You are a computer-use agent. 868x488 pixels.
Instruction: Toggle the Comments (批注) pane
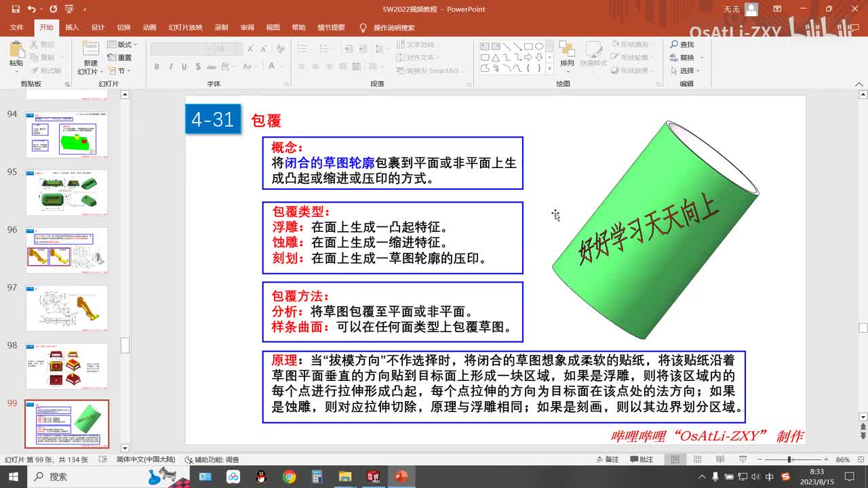pyautogui.click(x=641, y=460)
